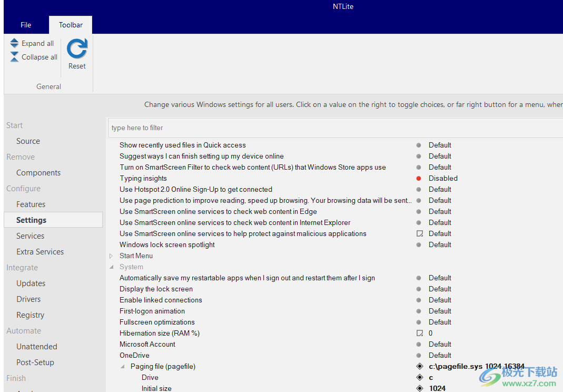Click the Expand all button

pyautogui.click(x=32, y=43)
